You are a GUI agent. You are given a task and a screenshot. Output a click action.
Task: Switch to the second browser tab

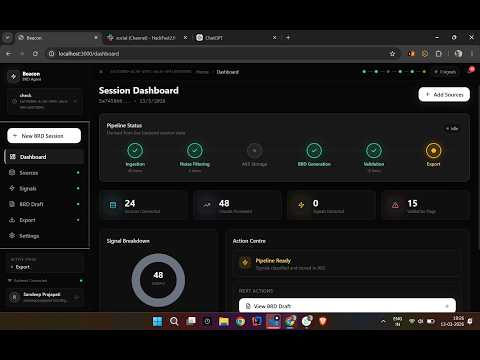(147, 38)
